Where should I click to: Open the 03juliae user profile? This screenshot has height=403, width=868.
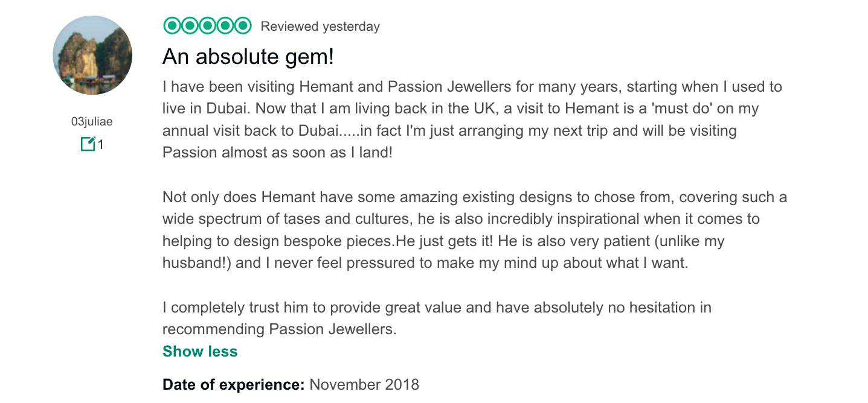pyautogui.click(x=92, y=122)
